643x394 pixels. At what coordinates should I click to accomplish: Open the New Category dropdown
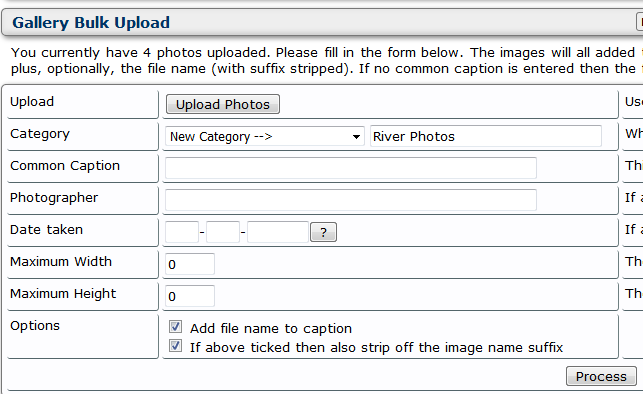pyautogui.click(x=264, y=136)
